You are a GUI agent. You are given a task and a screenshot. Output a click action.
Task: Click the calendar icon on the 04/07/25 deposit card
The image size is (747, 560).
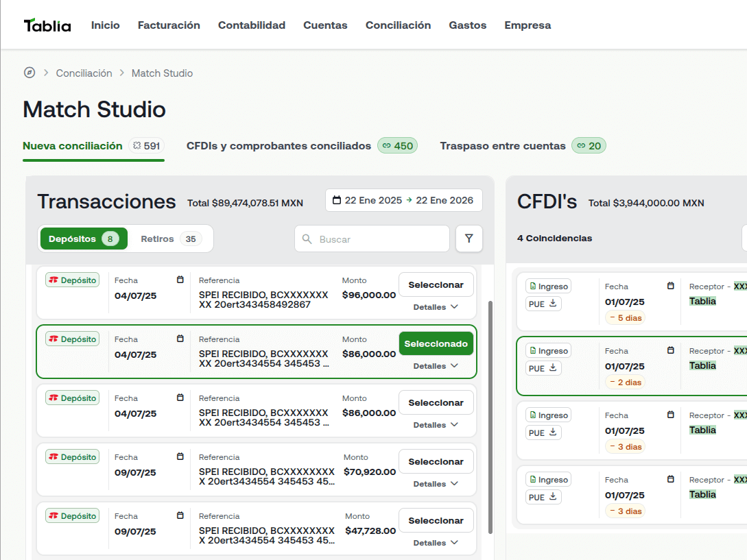point(180,280)
